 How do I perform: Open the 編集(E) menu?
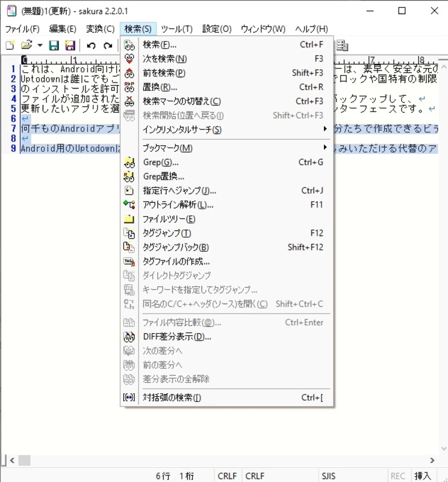pos(63,29)
